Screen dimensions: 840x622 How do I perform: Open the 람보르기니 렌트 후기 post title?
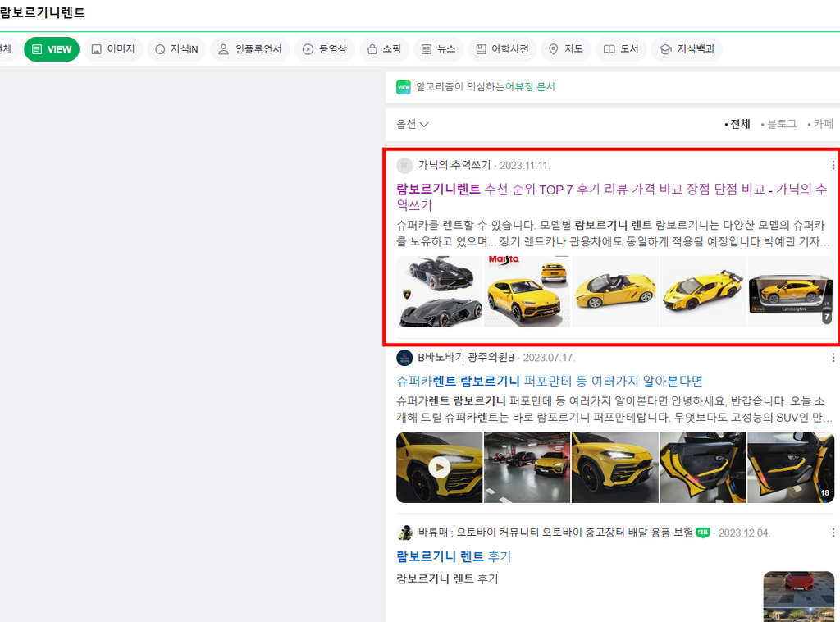[454, 556]
